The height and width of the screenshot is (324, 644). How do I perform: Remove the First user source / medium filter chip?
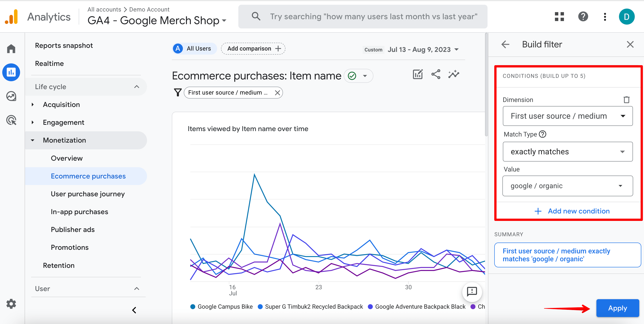(277, 93)
